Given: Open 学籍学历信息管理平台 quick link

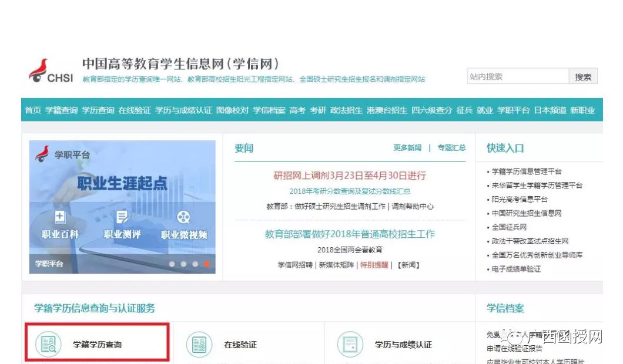Looking at the screenshot, I should 527,171.
